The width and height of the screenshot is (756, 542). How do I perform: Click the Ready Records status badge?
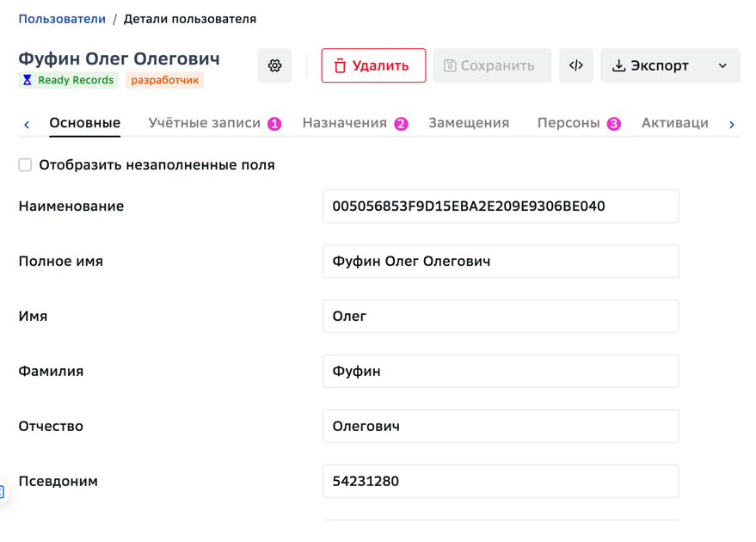69,80
